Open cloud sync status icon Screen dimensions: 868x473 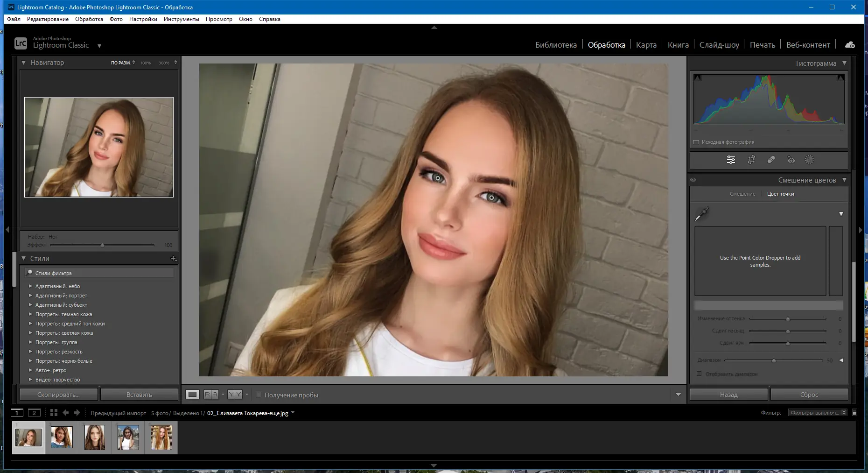(x=850, y=45)
